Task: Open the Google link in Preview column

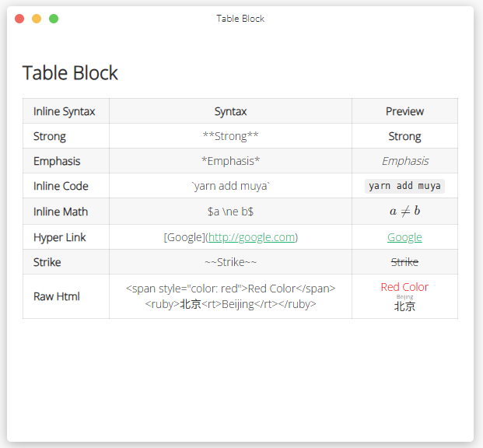Action: (404, 237)
